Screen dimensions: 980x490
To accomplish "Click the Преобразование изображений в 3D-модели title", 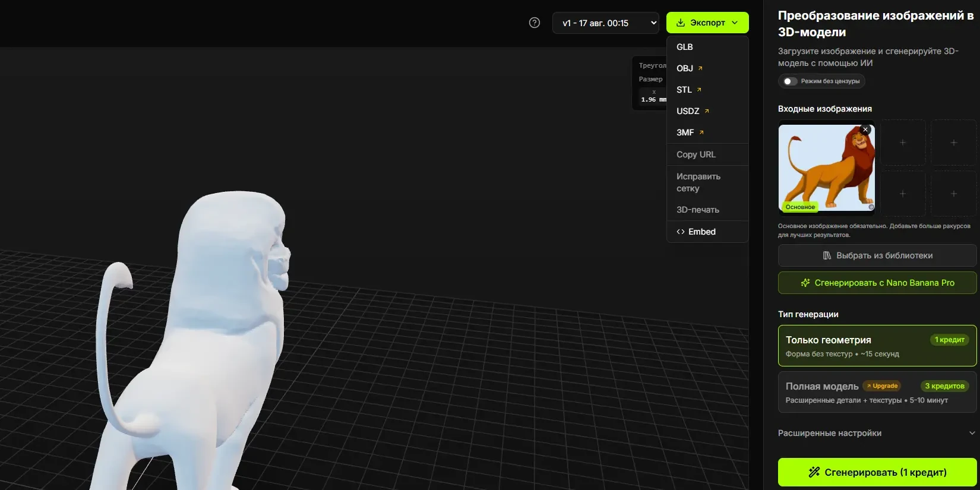I will pos(876,24).
